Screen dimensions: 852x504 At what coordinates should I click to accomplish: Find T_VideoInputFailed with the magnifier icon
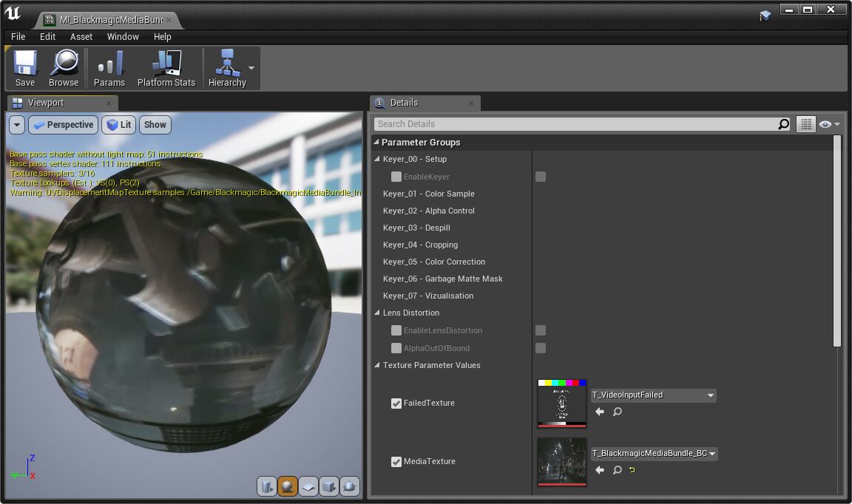(x=617, y=412)
